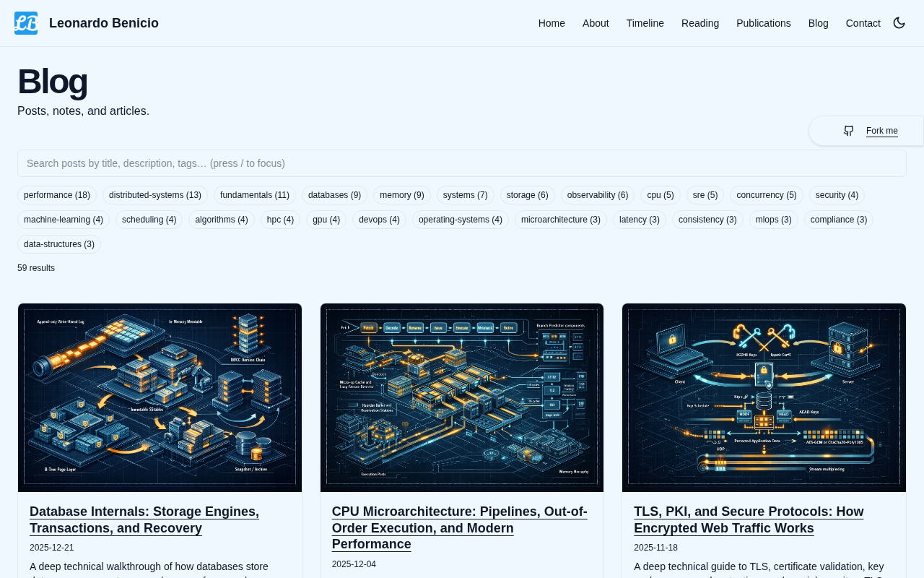Filter by devops (4) tag

[379, 220]
